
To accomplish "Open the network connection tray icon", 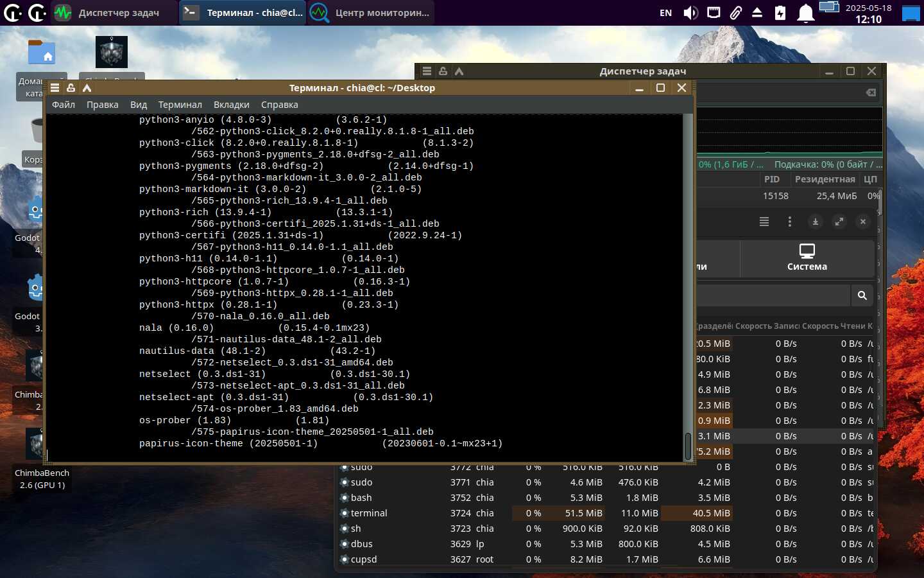I will pyautogui.click(x=714, y=12).
